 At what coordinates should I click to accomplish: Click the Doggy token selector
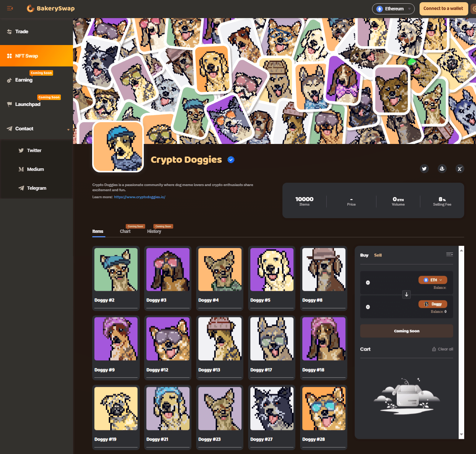pos(433,304)
